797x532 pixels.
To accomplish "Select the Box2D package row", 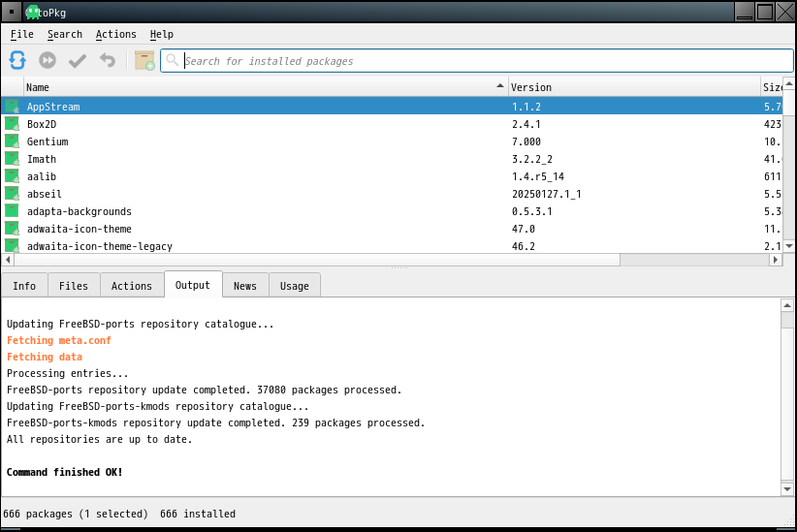I will [x=392, y=123].
